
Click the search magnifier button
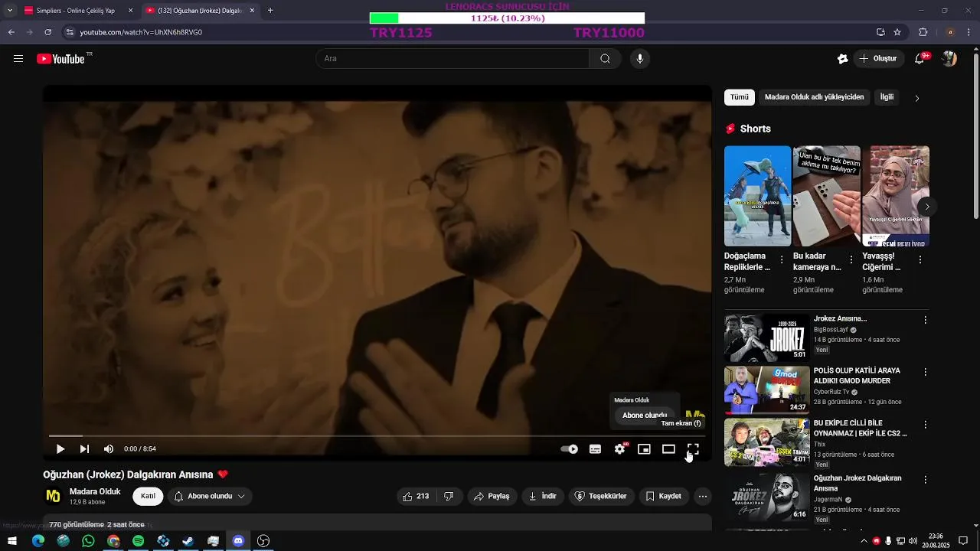tap(605, 59)
